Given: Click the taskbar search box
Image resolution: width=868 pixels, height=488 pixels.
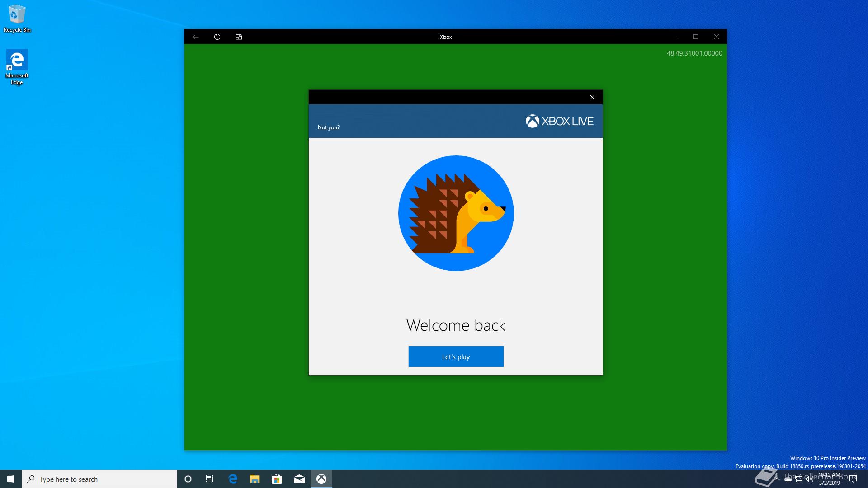Looking at the screenshot, I should (x=99, y=479).
